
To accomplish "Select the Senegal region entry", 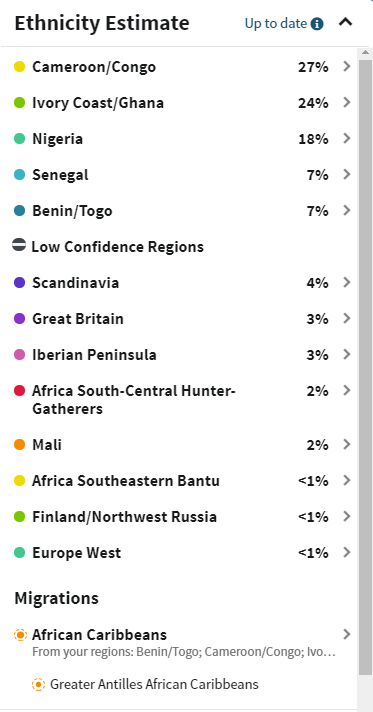I will (183, 174).
